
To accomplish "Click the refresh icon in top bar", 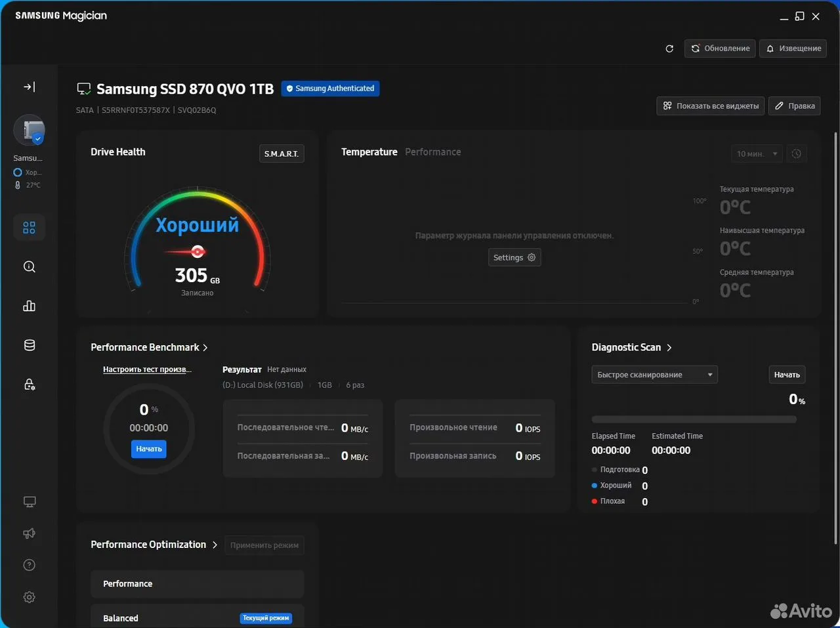I will [669, 49].
